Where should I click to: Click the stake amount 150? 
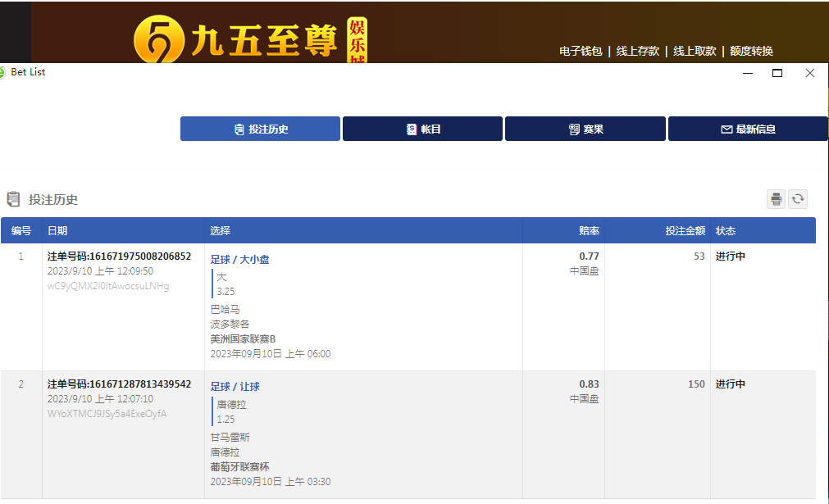pos(696,384)
